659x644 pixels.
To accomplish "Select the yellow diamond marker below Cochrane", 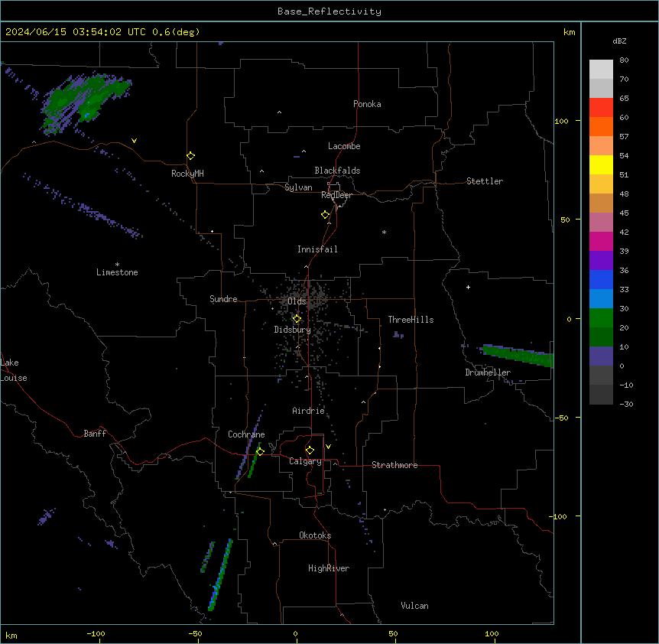I will click(x=260, y=452).
